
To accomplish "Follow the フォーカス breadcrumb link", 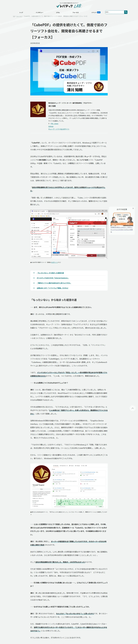I will tap(19, 16).
